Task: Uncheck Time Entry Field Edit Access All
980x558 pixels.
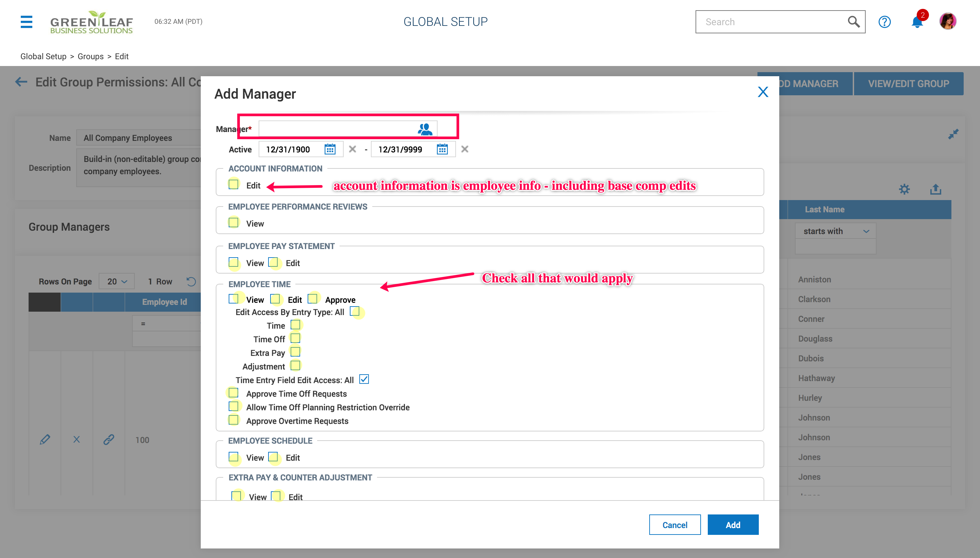Action: 364,379
